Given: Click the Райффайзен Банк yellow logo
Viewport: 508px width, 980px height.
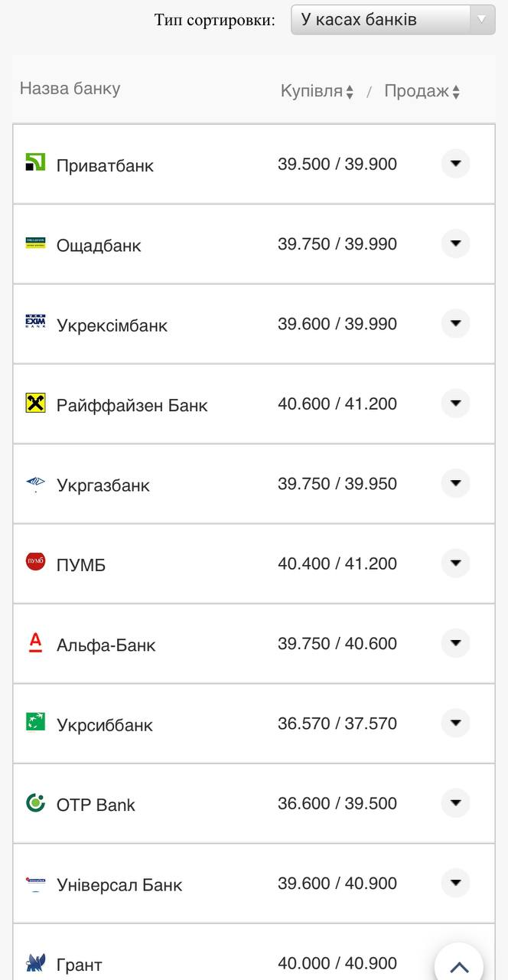Looking at the screenshot, I should 35,403.
